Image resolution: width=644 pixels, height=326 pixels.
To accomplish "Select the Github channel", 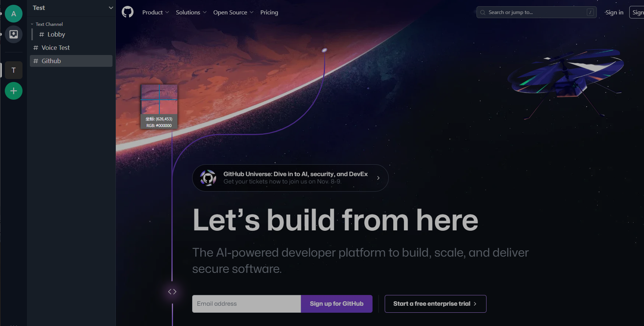I will point(71,61).
